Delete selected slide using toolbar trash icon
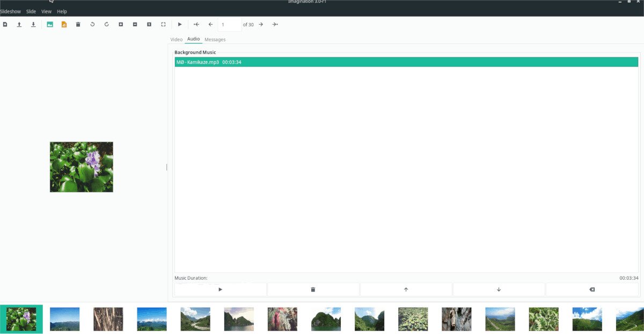Viewport: 644px width, 334px height. click(x=78, y=24)
